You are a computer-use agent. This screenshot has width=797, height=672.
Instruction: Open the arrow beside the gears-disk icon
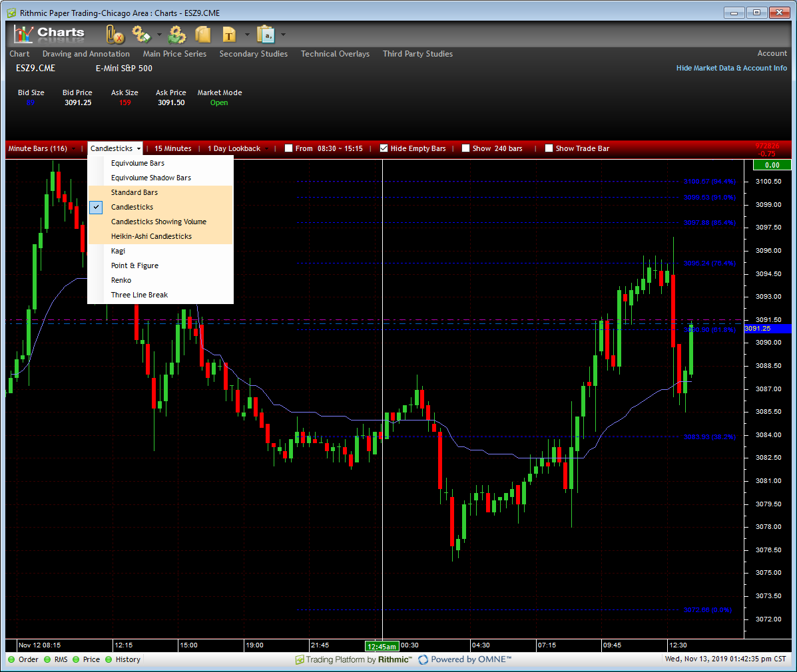159,35
